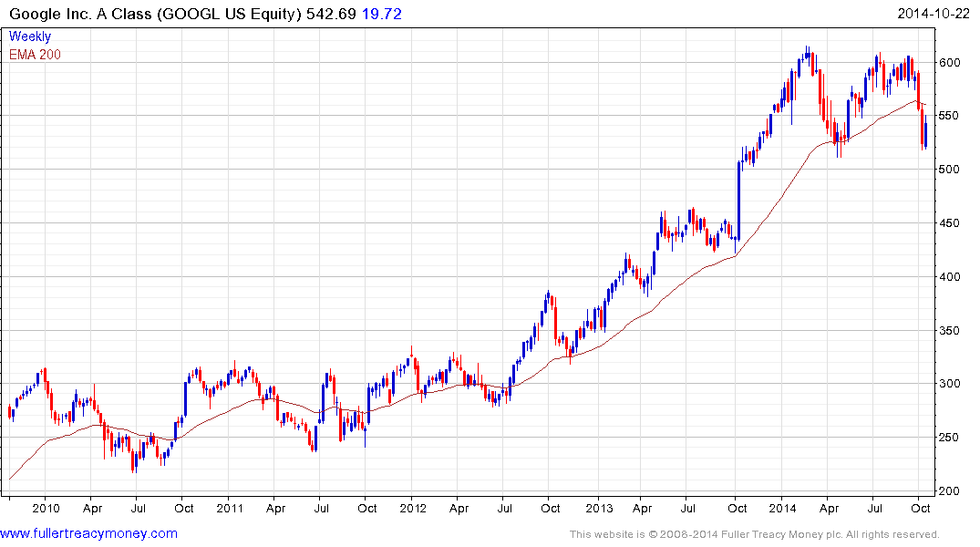The width and height of the screenshot is (980, 547).
Task: Select the last price value 542.69
Action: pyautogui.click(x=331, y=14)
